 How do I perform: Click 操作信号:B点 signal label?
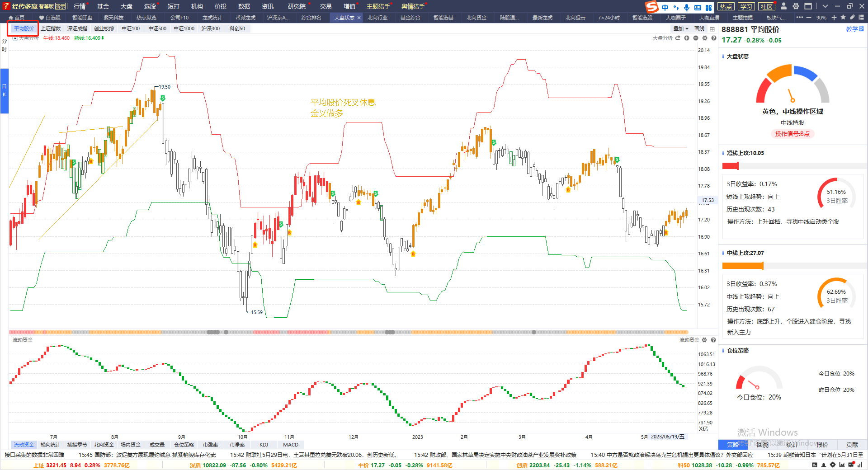[x=792, y=134]
